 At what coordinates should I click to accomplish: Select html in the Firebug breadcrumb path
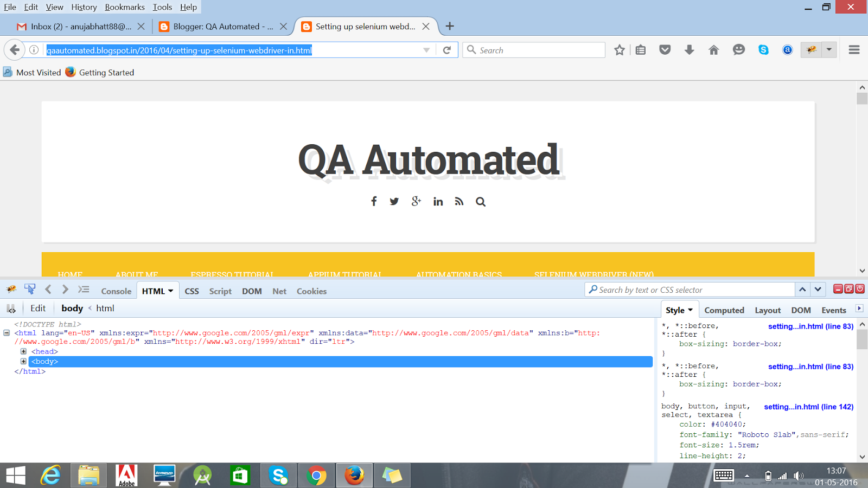pos(105,309)
